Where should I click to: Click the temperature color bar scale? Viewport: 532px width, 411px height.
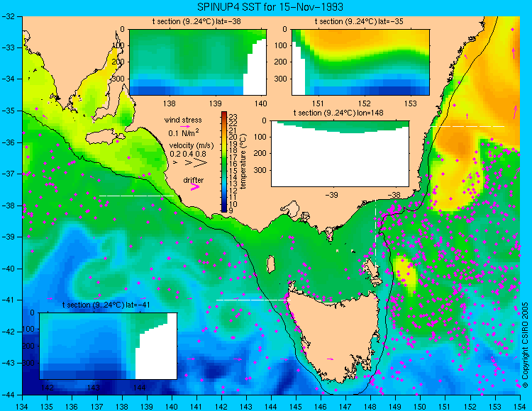tap(224, 162)
